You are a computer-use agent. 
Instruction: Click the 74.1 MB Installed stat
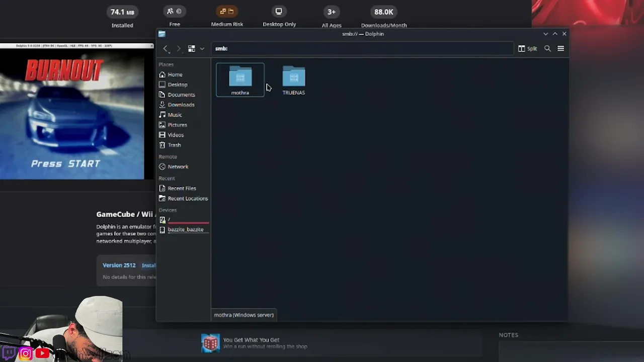point(122,17)
